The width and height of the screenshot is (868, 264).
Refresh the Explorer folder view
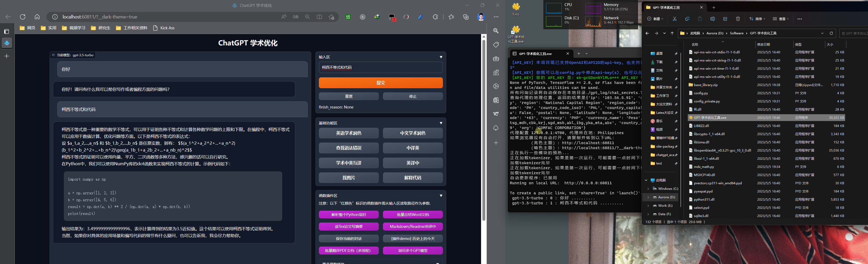(x=831, y=33)
